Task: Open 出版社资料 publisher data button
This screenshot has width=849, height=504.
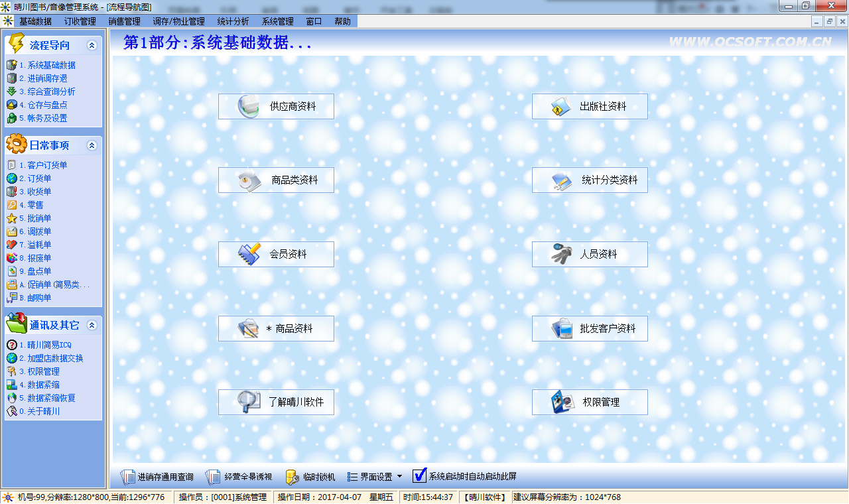Action: click(x=590, y=106)
